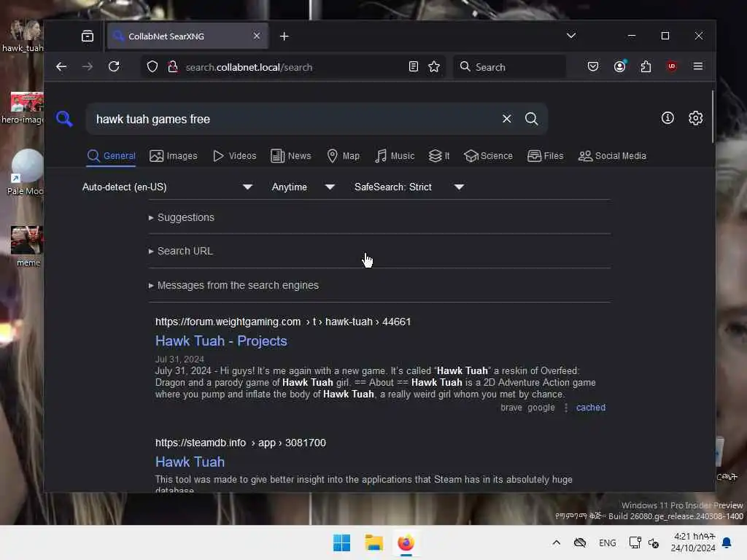The width and height of the screenshot is (747, 560).
Task: Open the steamdb Hawk Tuah result link
Action: click(x=190, y=462)
